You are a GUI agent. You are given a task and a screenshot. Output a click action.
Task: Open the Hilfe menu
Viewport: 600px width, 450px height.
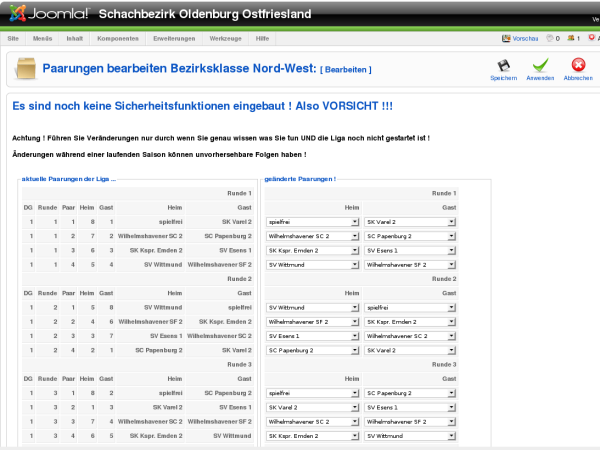263,38
